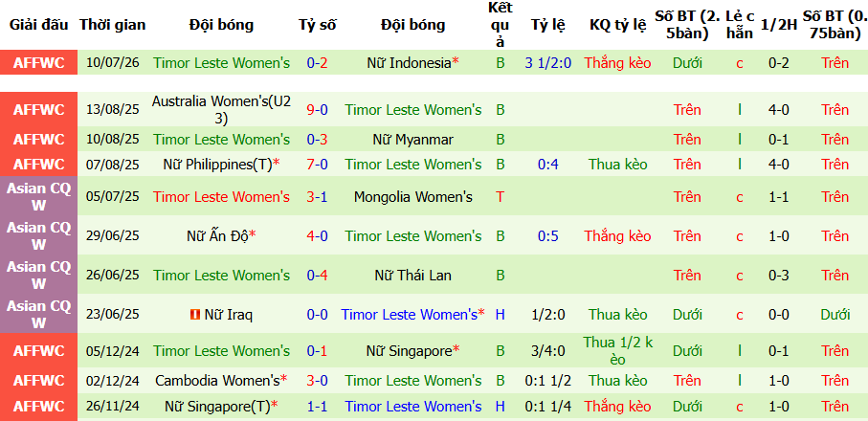Click the Tỷ số column header
Screen dimensions: 868x421
point(317,25)
